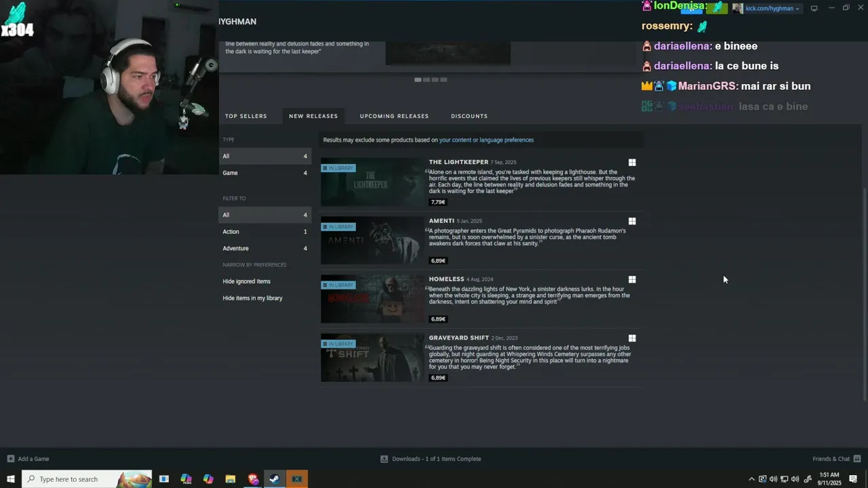Click In Library badge on Amenti
This screenshot has height=488, width=868.
tap(338, 227)
